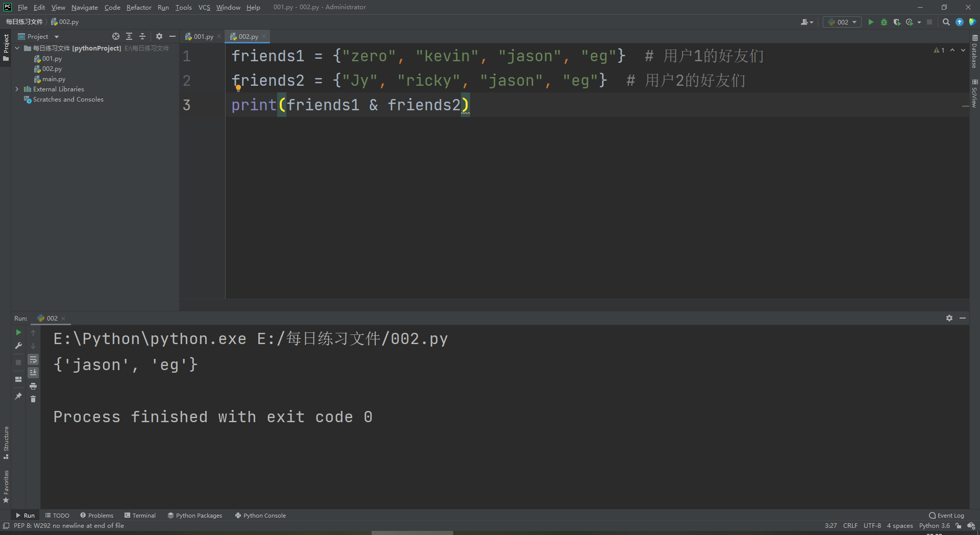Start debugging with the bug icon
980x535 pixels.
(884, 22)
